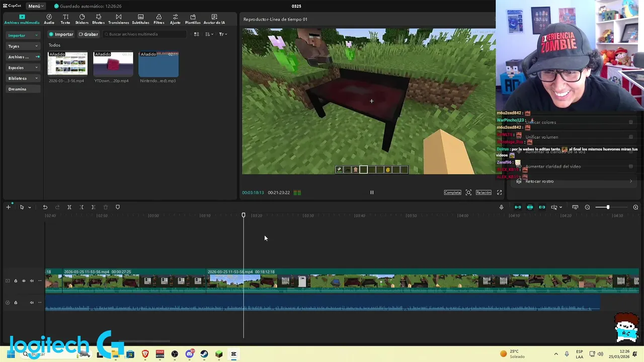Delete right of playhead trim icon
Screen dimensions: 644x362
click(93, 207)
